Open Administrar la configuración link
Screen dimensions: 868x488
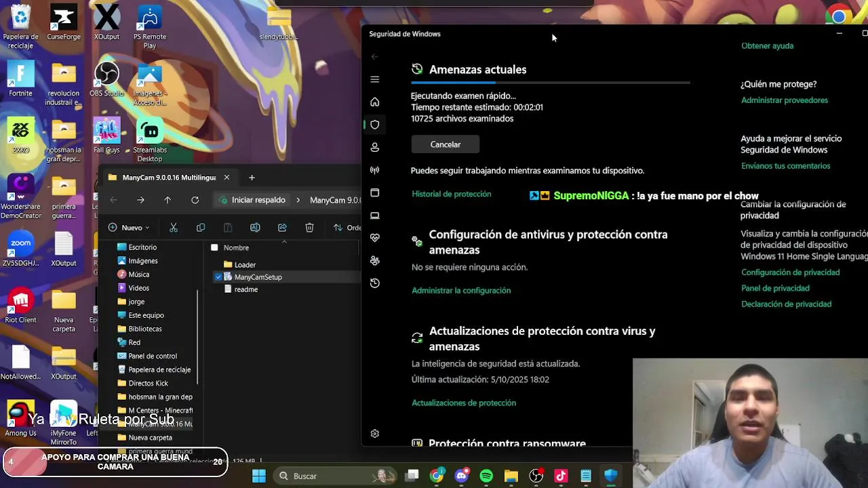click(x=461, y=290)
